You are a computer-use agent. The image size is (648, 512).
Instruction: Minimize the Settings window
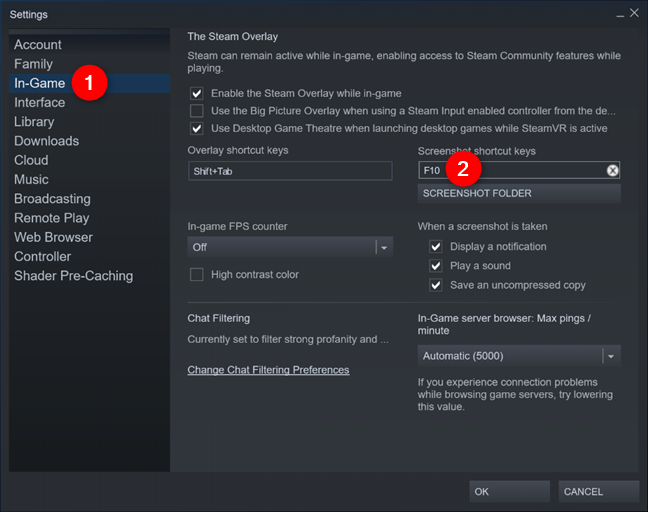(620, 14)
